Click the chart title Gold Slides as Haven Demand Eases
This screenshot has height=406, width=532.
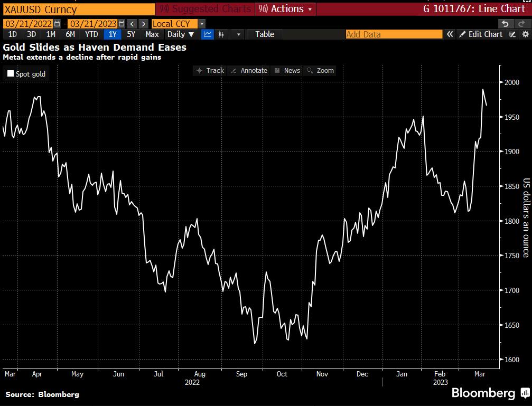click(95, 47)
